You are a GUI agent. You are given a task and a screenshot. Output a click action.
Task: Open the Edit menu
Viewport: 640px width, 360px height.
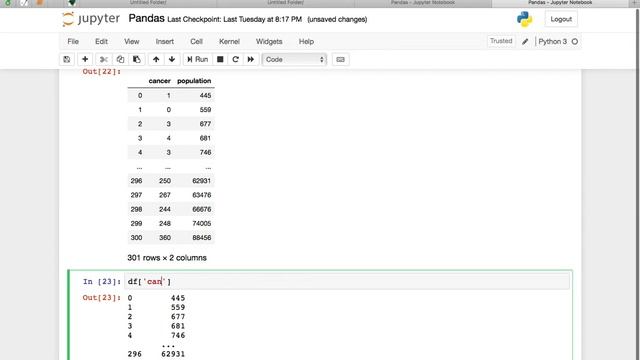[101, 42]
